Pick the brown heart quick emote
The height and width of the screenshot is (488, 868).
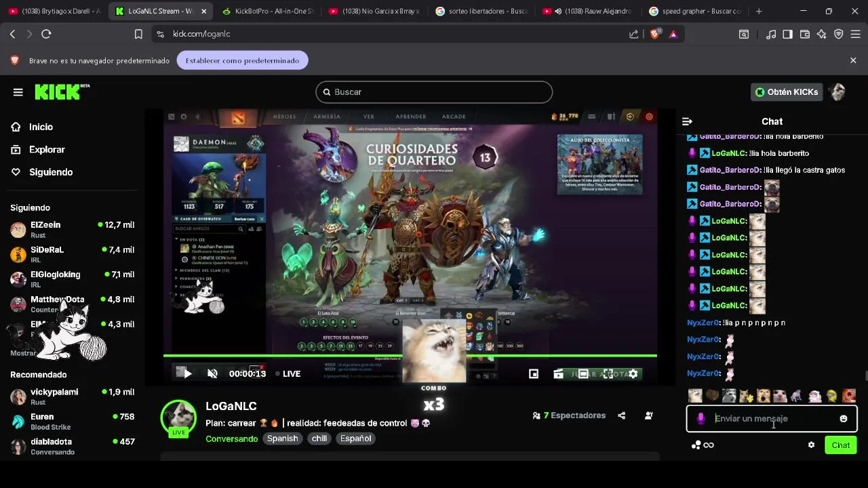point(712,395)
